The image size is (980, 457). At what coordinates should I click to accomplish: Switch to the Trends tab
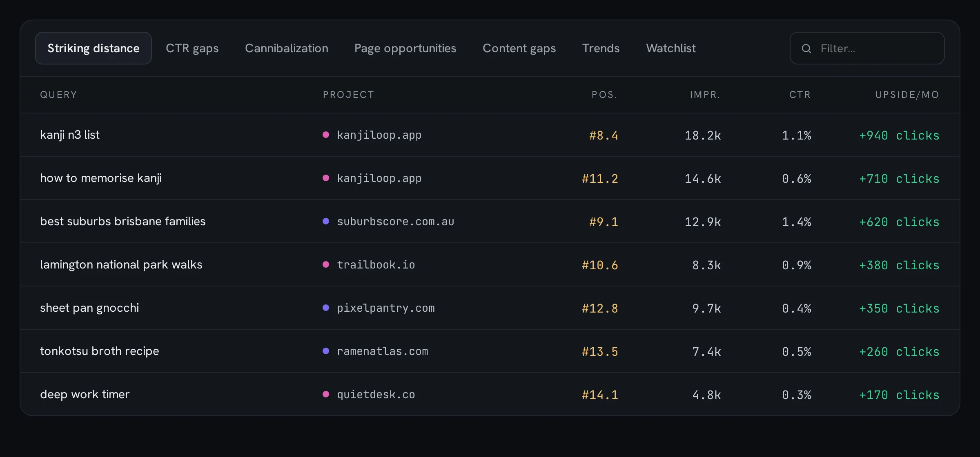601,48
